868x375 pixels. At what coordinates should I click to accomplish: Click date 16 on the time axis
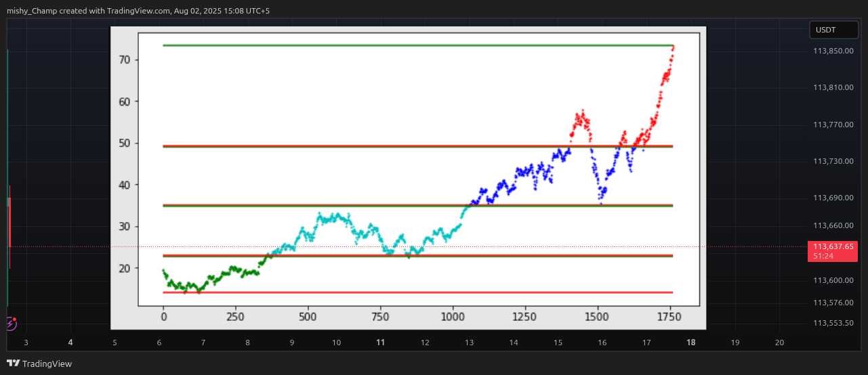point(602,343)
